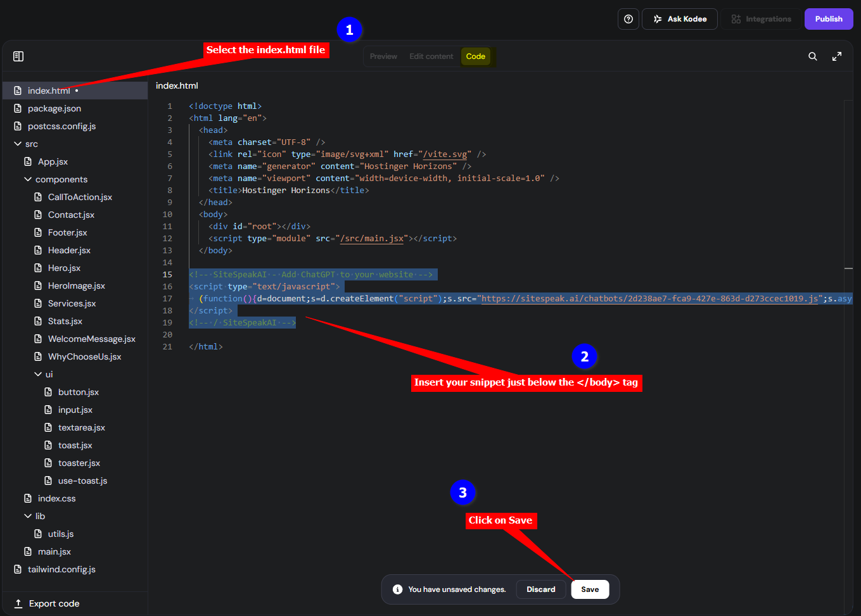Click the Export code upload icon
The image size is (861, 616).
(x=18, y=603)
